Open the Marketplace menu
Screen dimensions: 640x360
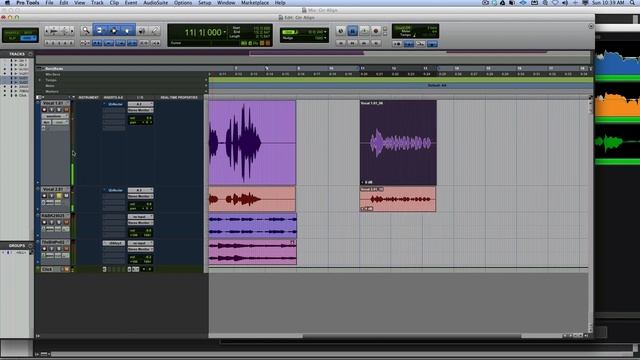point(255,3)
